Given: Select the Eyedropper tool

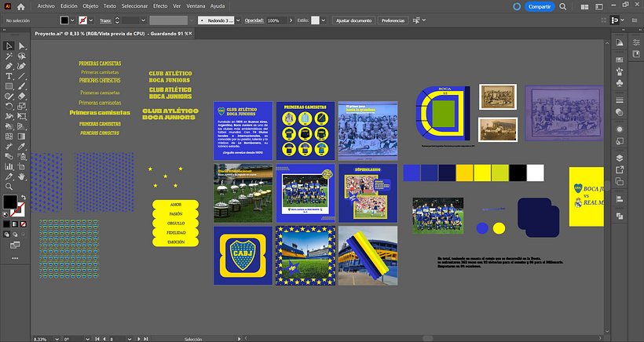Looking at the screenshot, I should point(21,147).
